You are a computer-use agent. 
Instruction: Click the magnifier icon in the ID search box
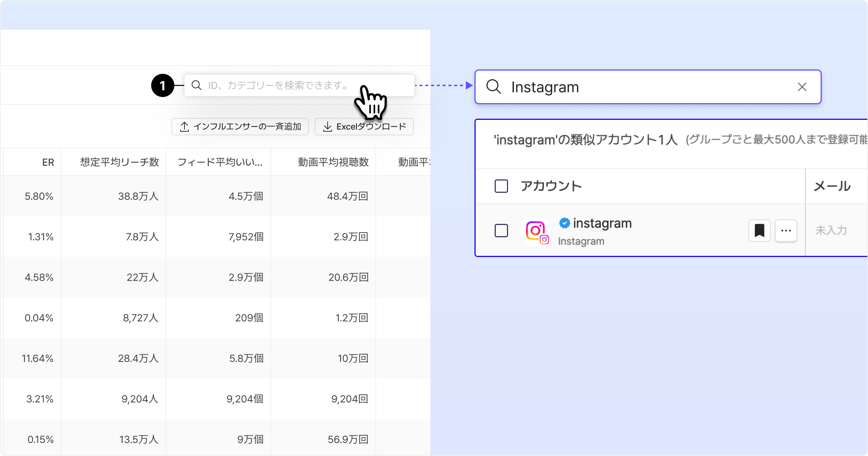click(196, 85)
